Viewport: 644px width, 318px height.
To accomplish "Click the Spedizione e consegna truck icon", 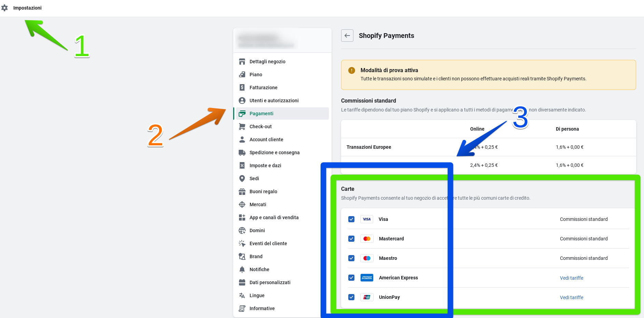I will [x=242, y=153].
